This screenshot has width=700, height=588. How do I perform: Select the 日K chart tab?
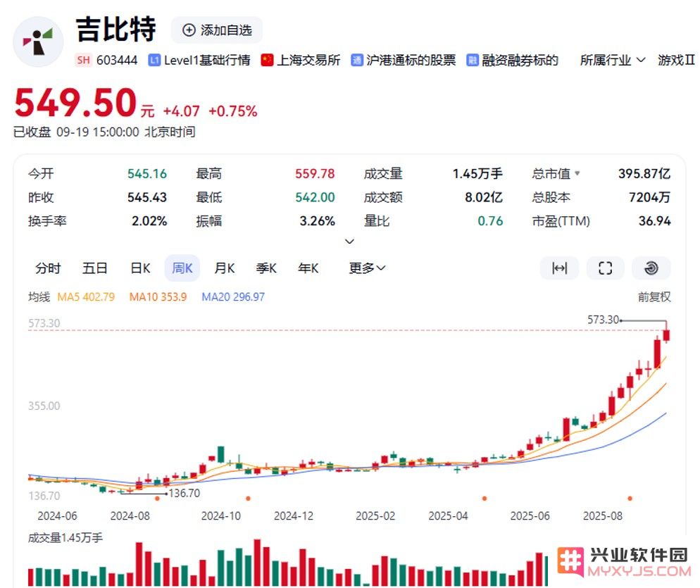tap(140, 268)
